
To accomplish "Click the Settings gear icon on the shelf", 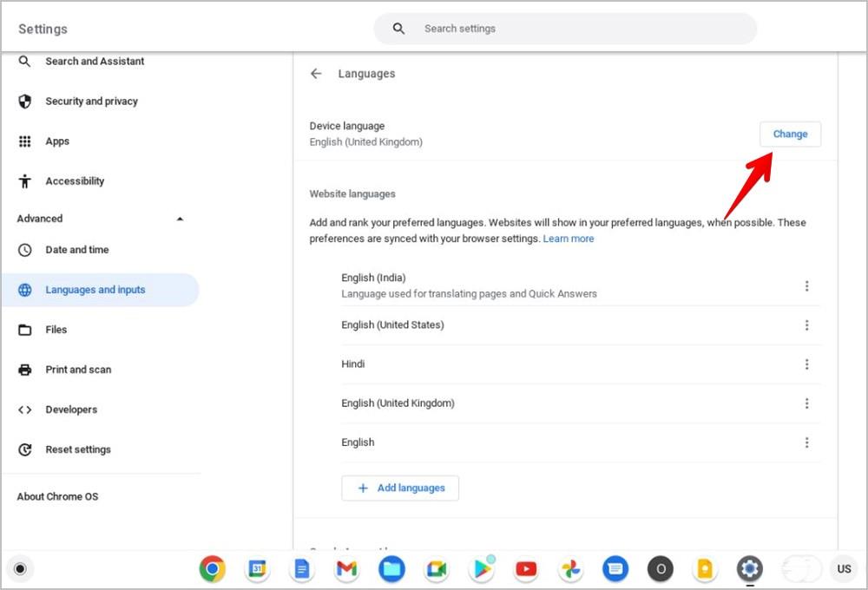I will coord(750,569).
